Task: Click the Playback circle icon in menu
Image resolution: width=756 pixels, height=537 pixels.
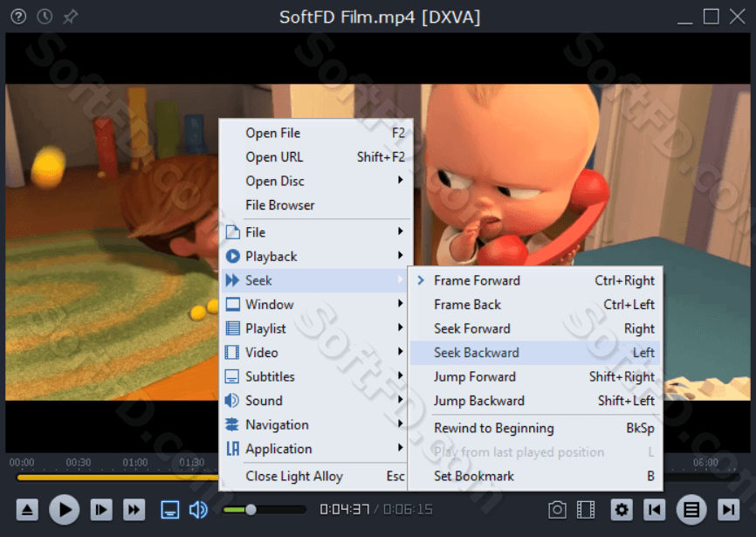Action: (x=233, y=256)
